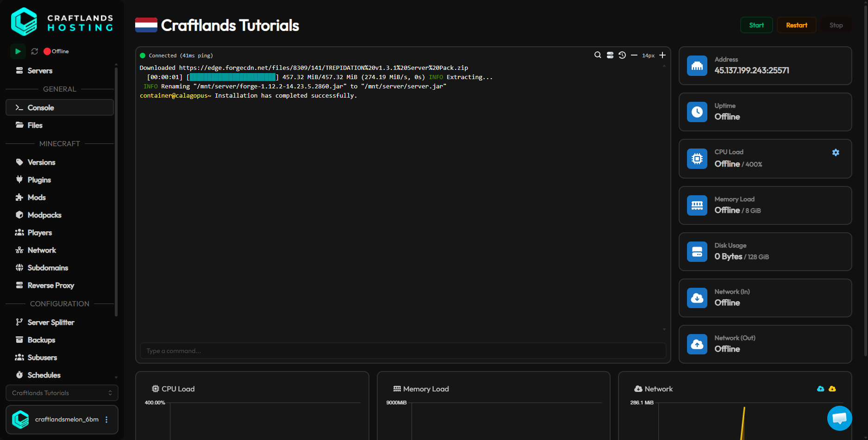Click the Start server button
This screenshot has height=440, width=868.
tap(756, 25)
